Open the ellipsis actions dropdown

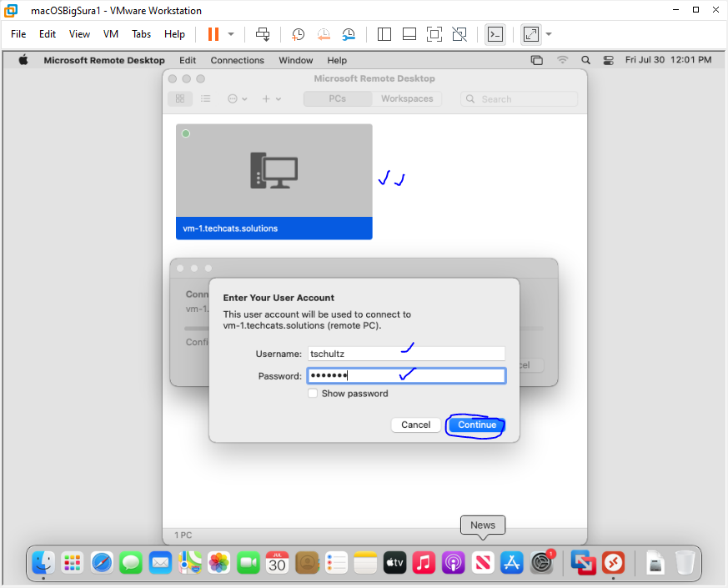238,98
